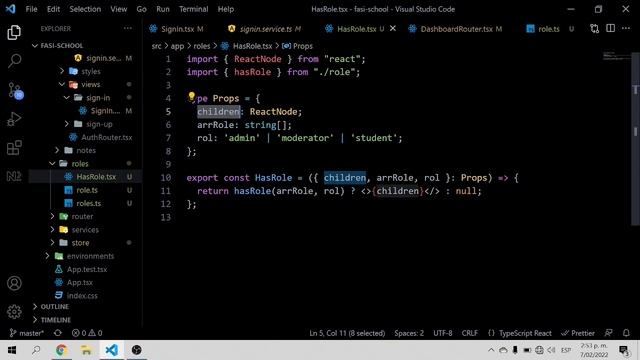Select language mode TypeScript React
This screenshot has width=640, height=360.
pos(520,333)
